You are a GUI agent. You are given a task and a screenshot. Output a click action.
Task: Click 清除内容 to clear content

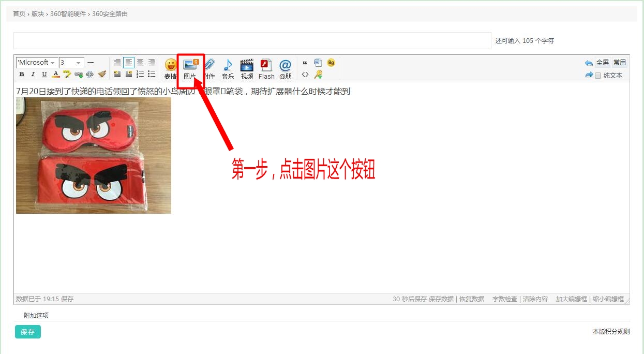pos(535,299)
